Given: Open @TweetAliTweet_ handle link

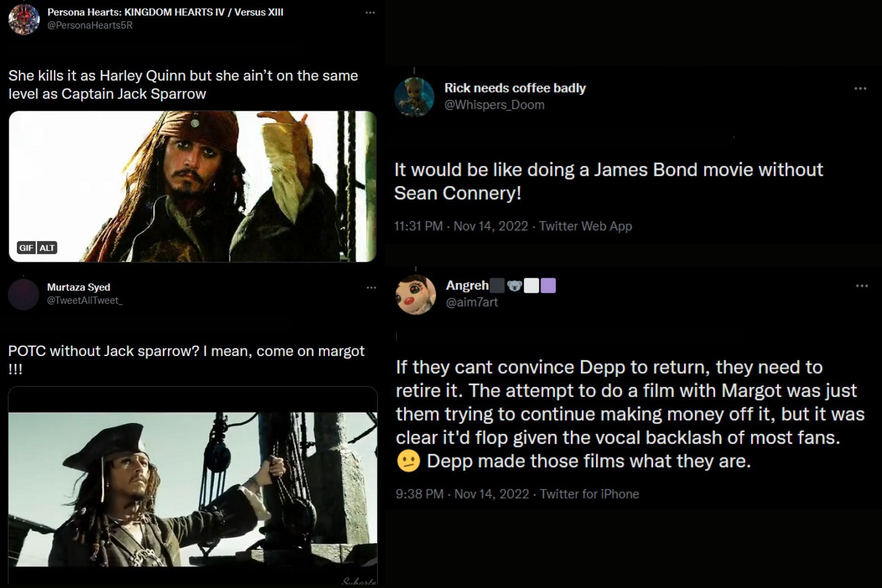Looking at the screenshot, I should click(85, 300).
